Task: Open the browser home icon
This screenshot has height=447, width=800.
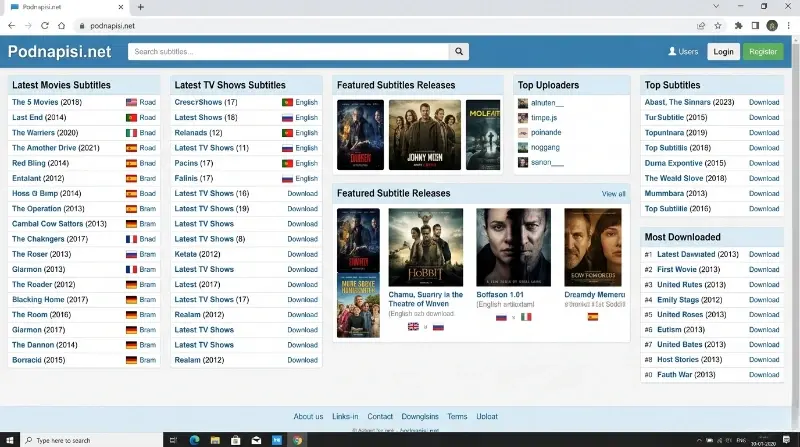Action: coord(62,26)
